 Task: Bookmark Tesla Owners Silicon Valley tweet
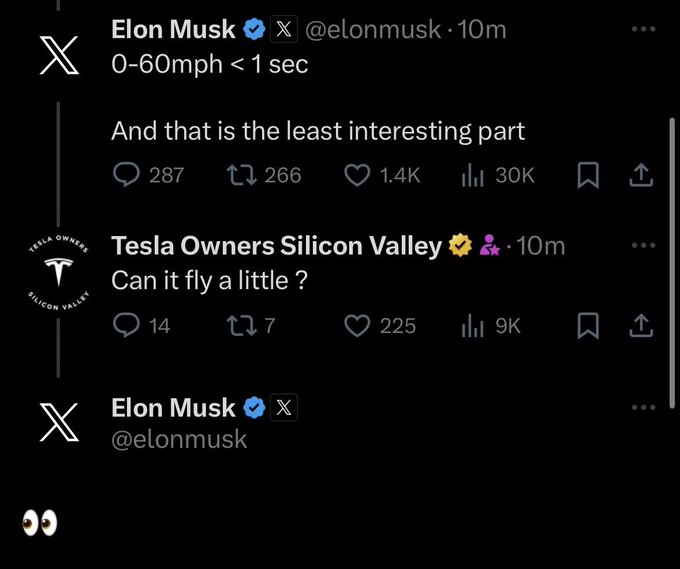(588, 326)
